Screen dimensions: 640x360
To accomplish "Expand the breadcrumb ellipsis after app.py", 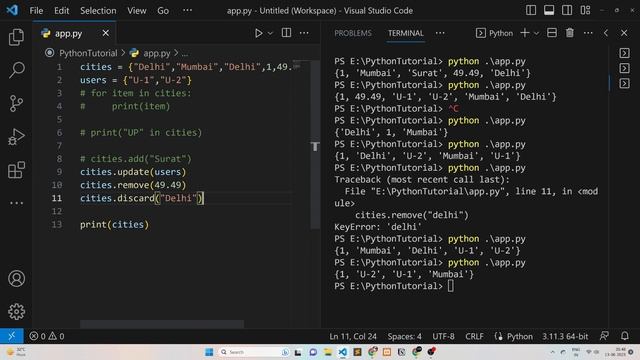I will coord(185,53).
